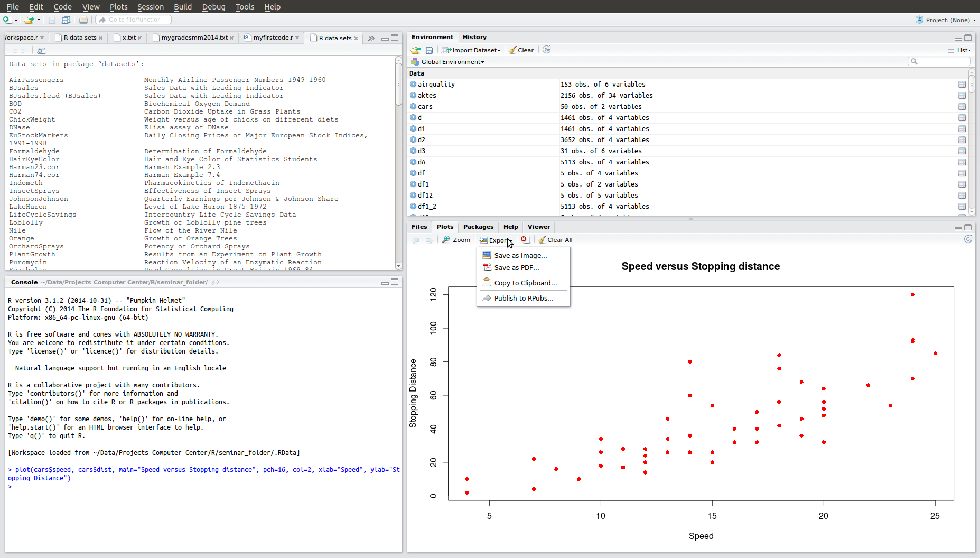Screen dimensions: 980x558
Task: Click the Load Workspace icon in Environment pane
Action: pos(416,50)
